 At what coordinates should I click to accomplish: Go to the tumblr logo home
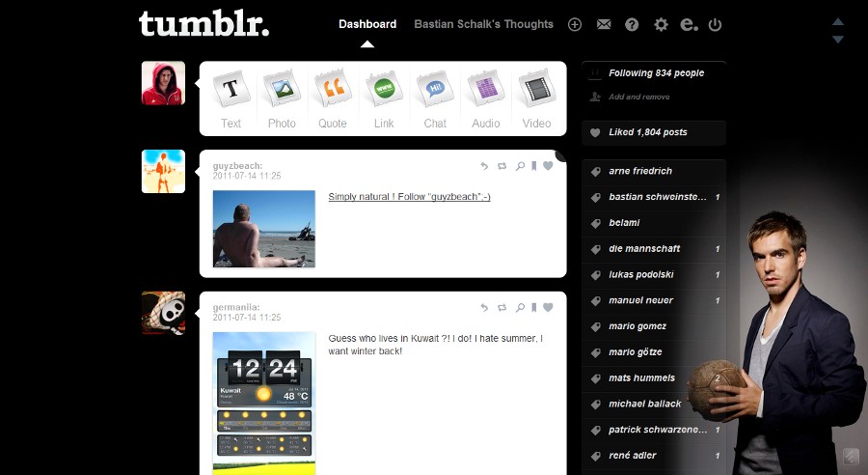[203, 24]
